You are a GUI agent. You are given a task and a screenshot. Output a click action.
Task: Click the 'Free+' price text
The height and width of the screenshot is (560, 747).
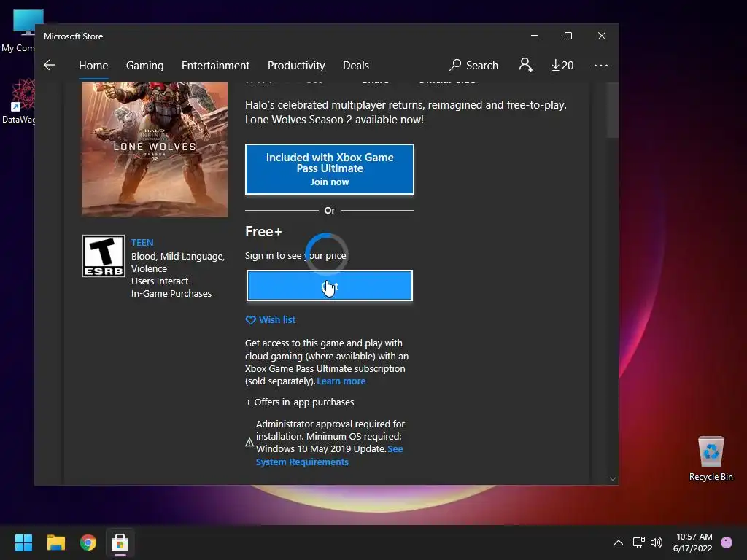tap(263, 231)
